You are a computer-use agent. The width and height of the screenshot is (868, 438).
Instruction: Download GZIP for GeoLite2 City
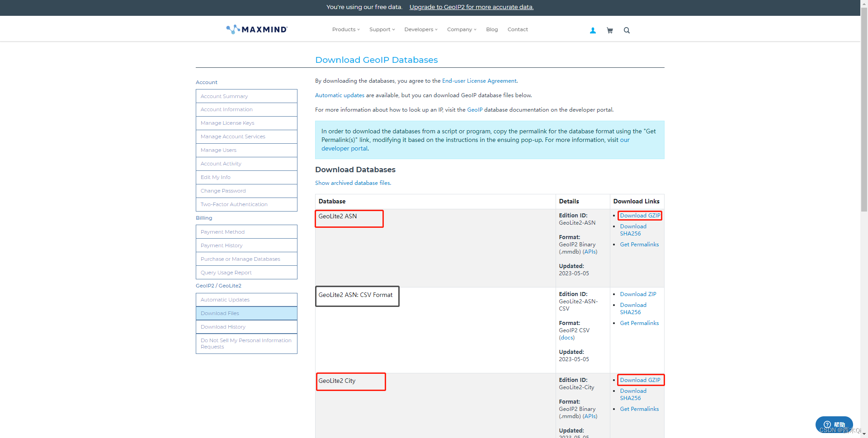640,380
